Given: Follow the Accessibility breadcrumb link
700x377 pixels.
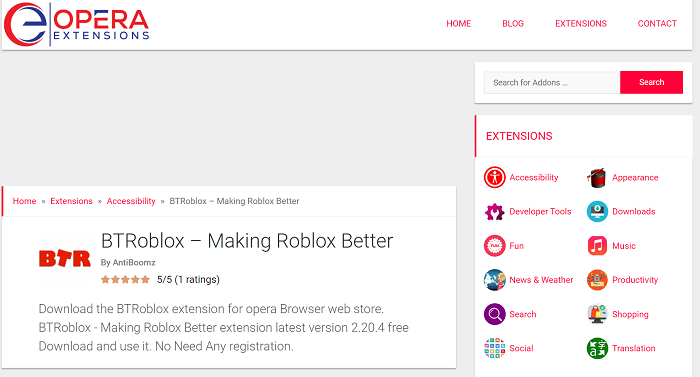Looking at the screenshot, I should 131,201.
